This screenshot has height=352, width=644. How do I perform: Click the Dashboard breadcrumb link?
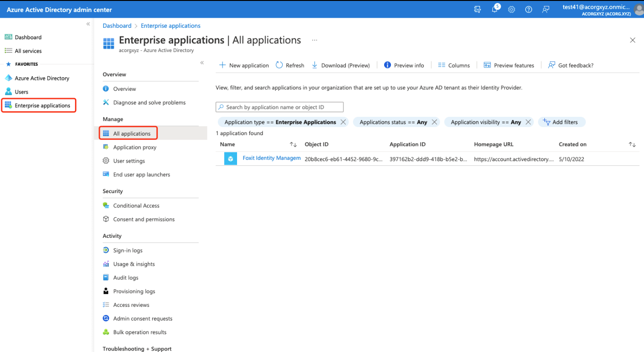[x=117, y=26]
